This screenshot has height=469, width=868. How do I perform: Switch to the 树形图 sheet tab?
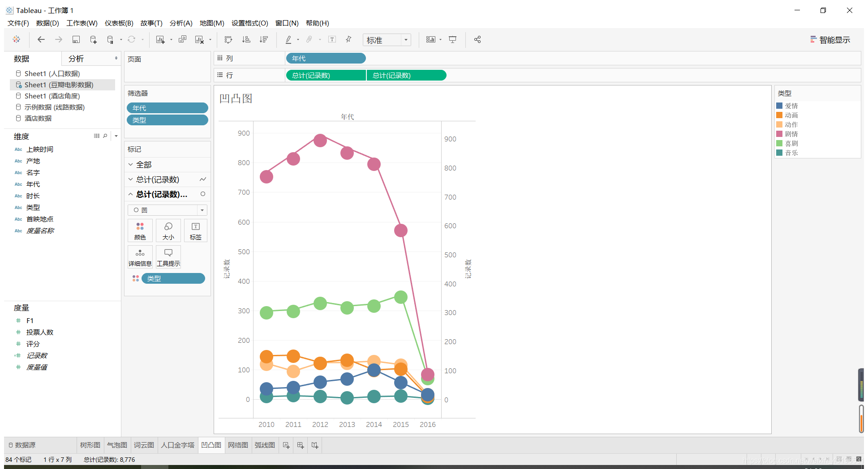pyautogui.click(x=90, y=445)
